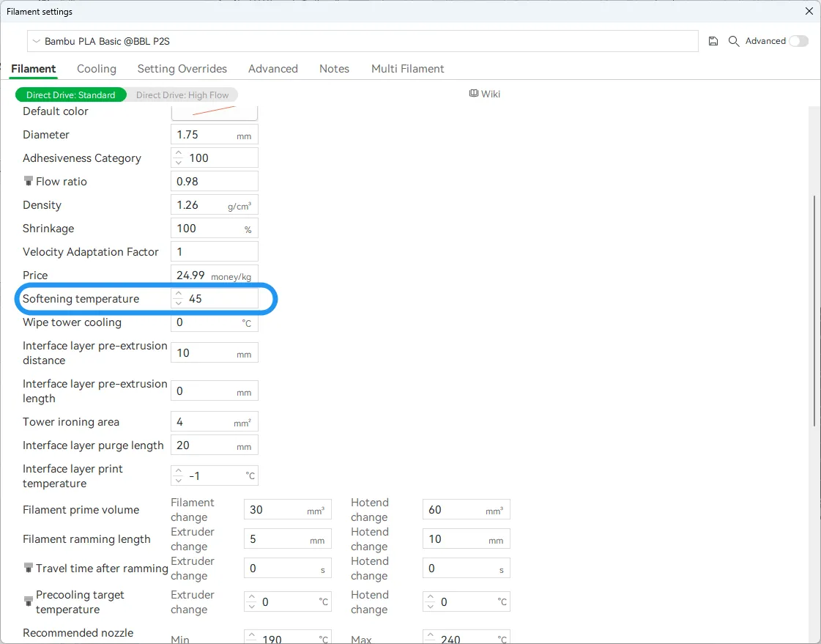Click the Travel time after ramming icon

tap(29, 568)
